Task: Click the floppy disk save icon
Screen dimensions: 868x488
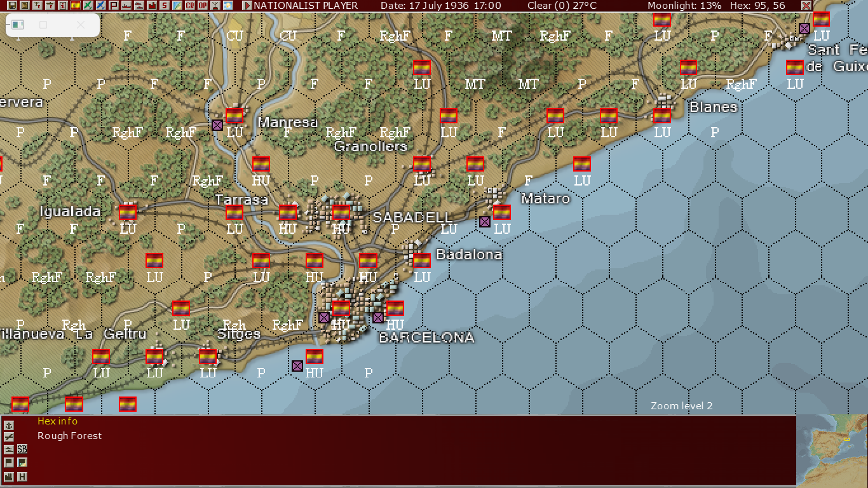Action: 12,6
